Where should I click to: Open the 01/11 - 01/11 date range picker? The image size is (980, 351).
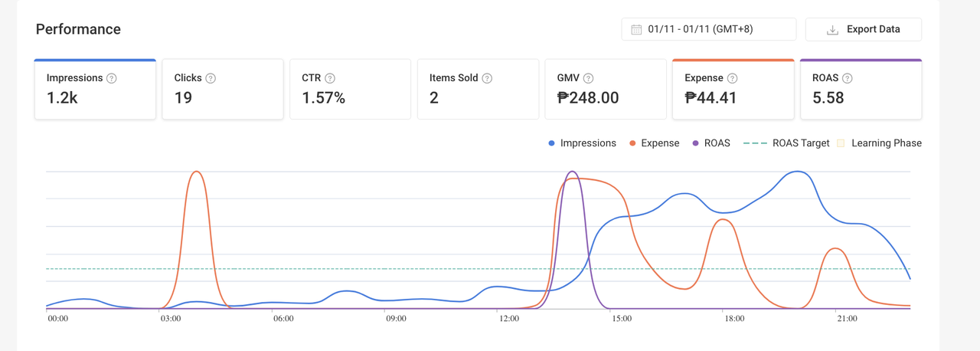pos(709,29)
